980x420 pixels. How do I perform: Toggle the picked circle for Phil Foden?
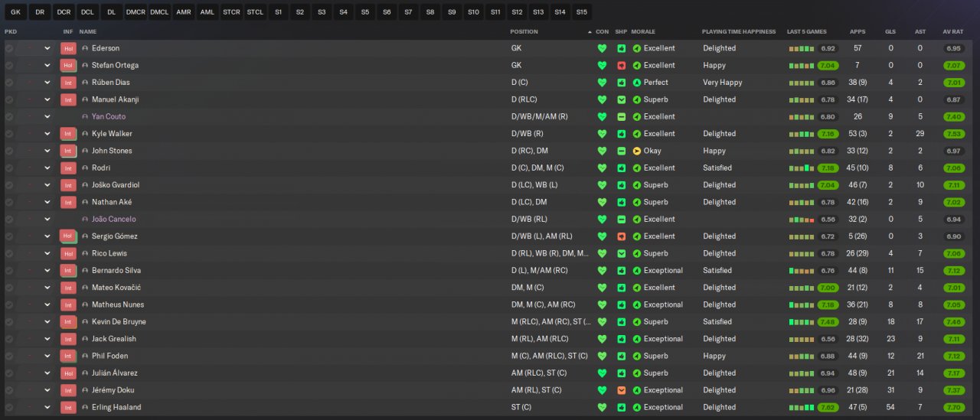(9, 356)
